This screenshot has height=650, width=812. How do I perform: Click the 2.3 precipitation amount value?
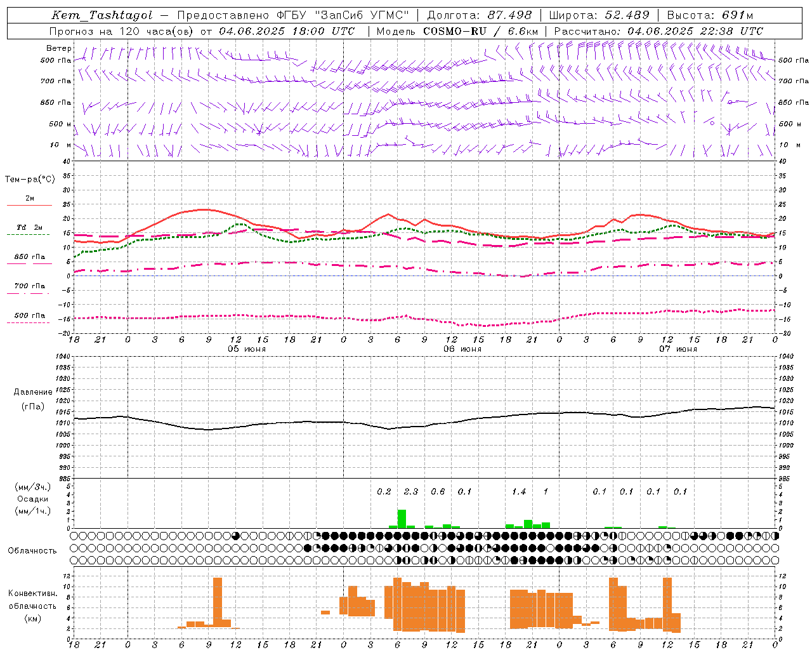tap(410, 491)
